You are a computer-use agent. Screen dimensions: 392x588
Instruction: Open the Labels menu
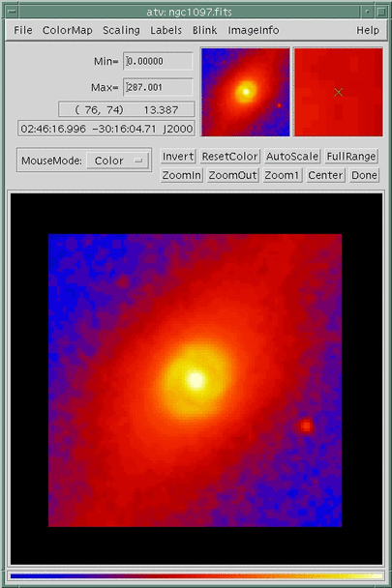(x=166, y=30)
